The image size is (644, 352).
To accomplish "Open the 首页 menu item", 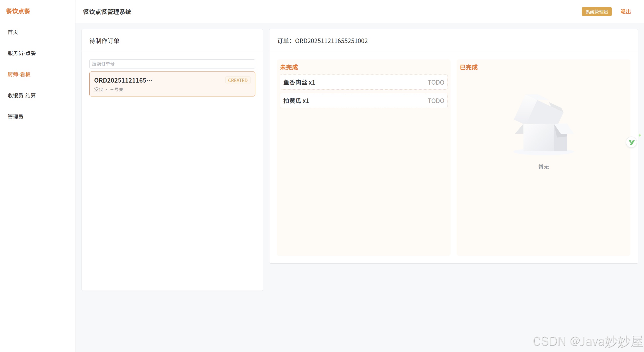I will point(13,32).
